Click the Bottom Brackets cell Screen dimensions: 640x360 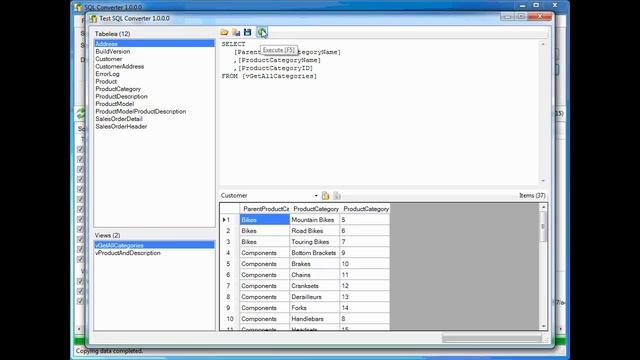click(x=315, y=253)
